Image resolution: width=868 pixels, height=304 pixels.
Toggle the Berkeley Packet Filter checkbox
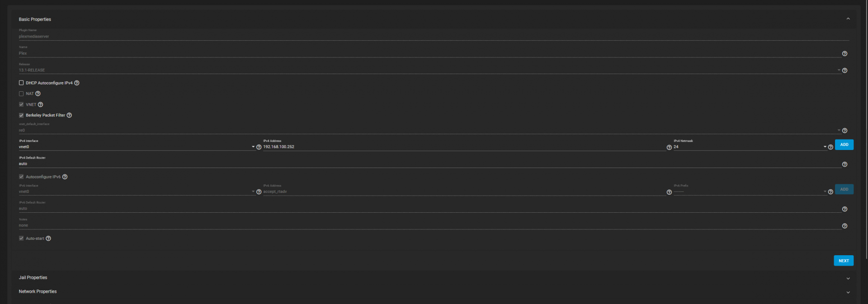(x=21, y=116)
